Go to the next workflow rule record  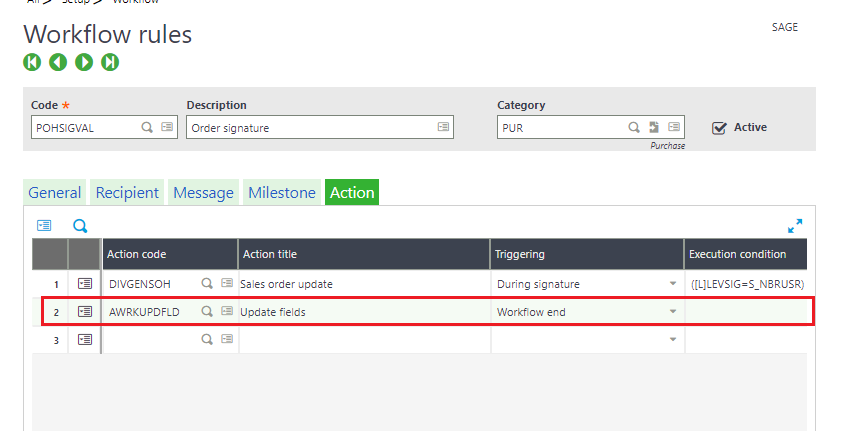click(x=84, y=62)
